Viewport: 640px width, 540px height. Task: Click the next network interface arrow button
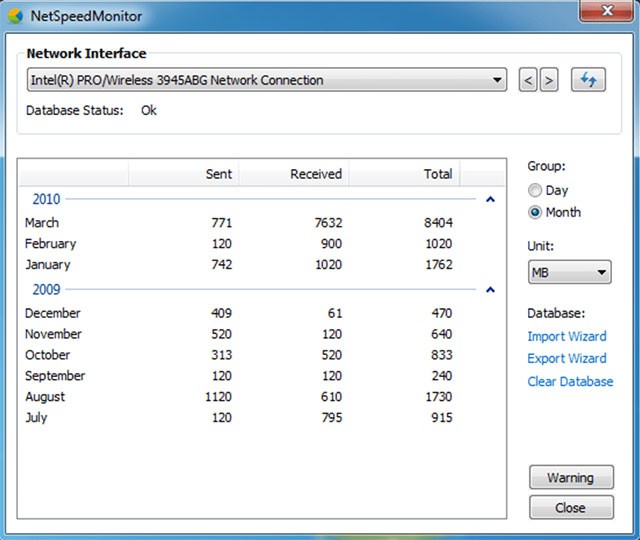pyautogui.click(x=548, y=81)
